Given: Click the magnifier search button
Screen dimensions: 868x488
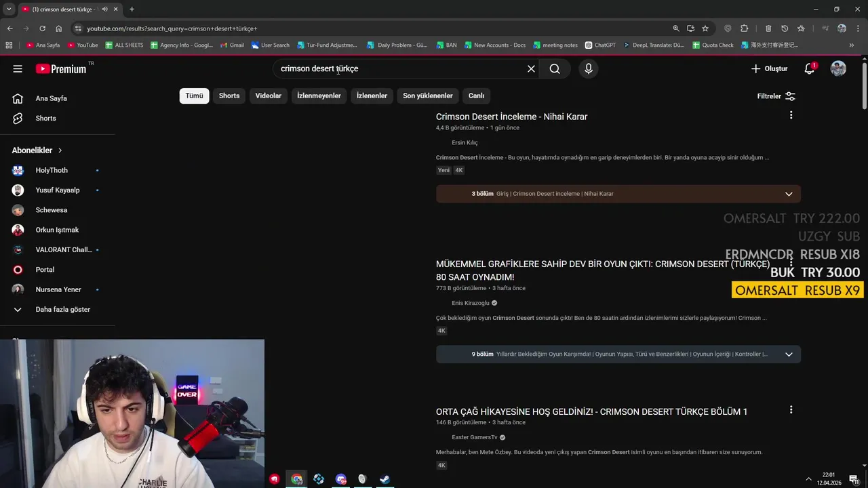Looking at the screenshot, I should click(555, 68).
